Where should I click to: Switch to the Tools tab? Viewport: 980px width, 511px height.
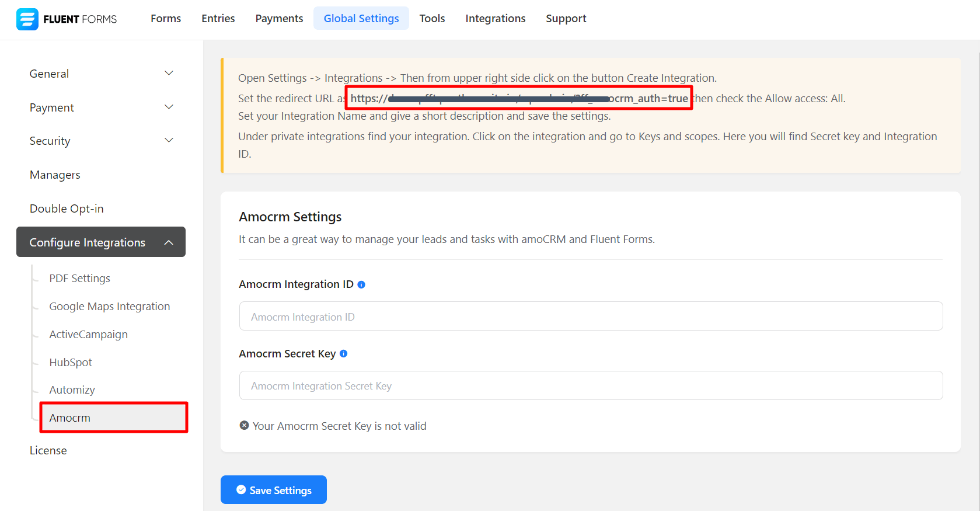pyautogui.click(x=432, y=19)
